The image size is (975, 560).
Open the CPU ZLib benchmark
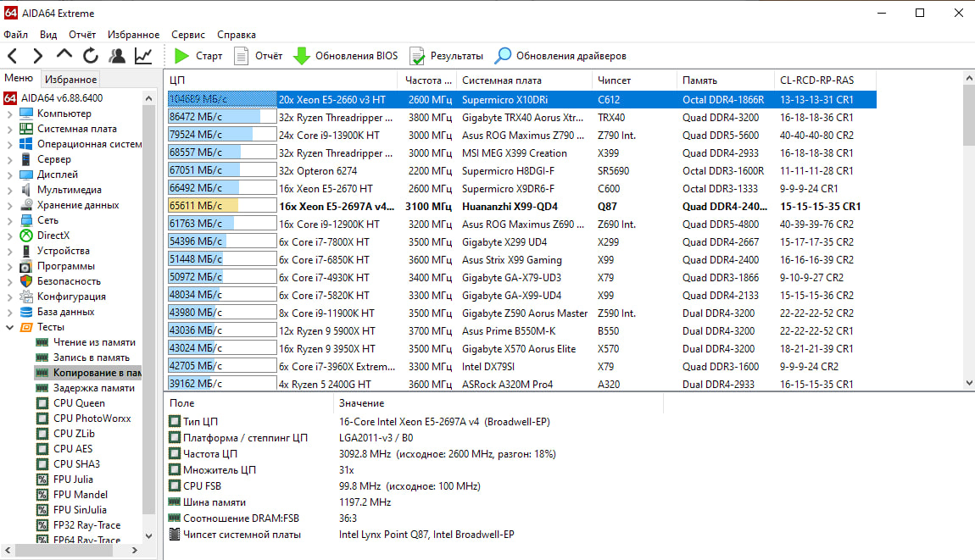tap(74, 434)
